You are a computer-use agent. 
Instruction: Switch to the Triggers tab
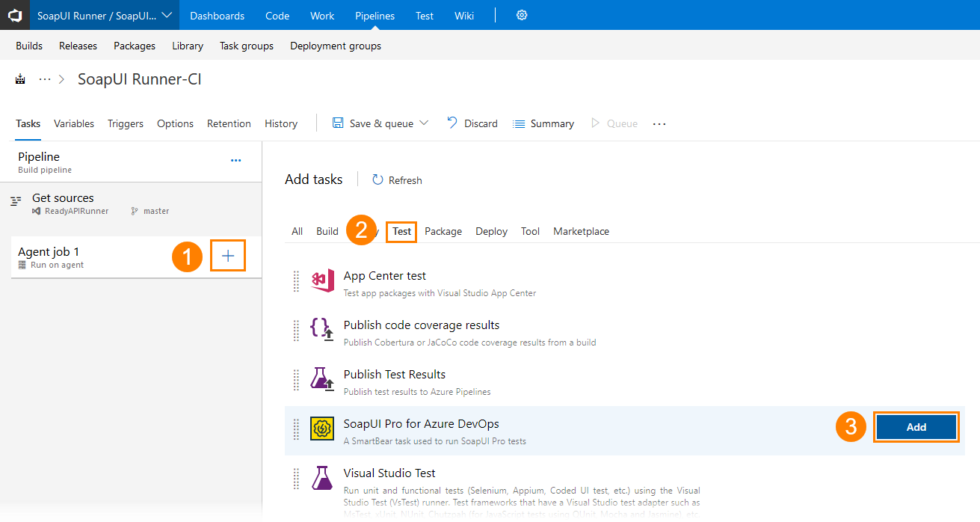(126, 123)
